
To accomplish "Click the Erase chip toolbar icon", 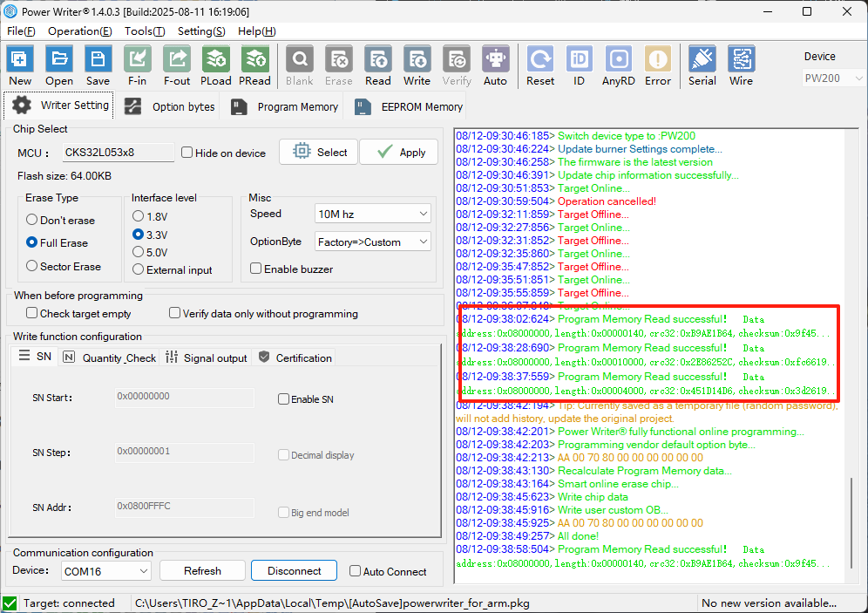I will pyautogui.click(x=339, y=65).
